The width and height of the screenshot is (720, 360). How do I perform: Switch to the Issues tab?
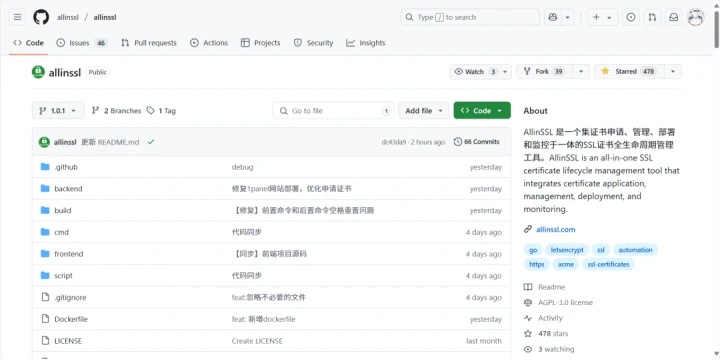point(81,43)
